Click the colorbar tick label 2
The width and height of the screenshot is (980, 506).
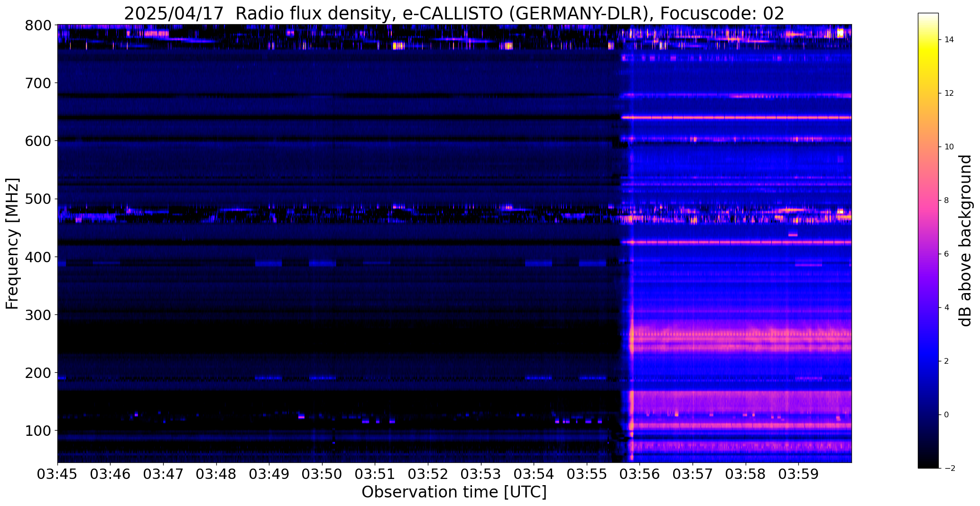click(x=947, y=361)
